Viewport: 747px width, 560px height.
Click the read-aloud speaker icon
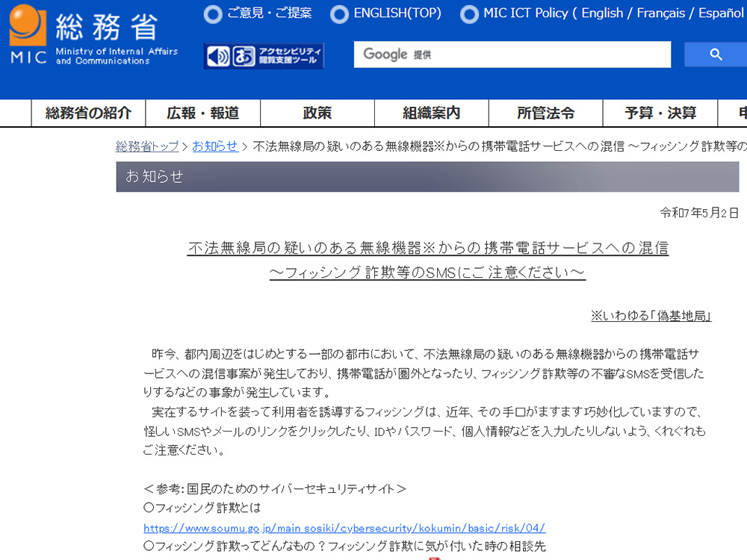tap(217, 55)
